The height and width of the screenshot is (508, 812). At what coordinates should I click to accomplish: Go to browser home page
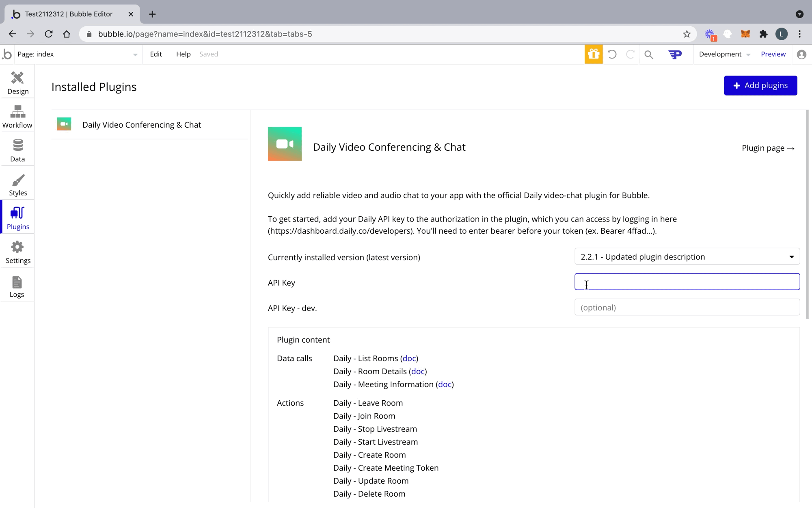click(67, 34)
